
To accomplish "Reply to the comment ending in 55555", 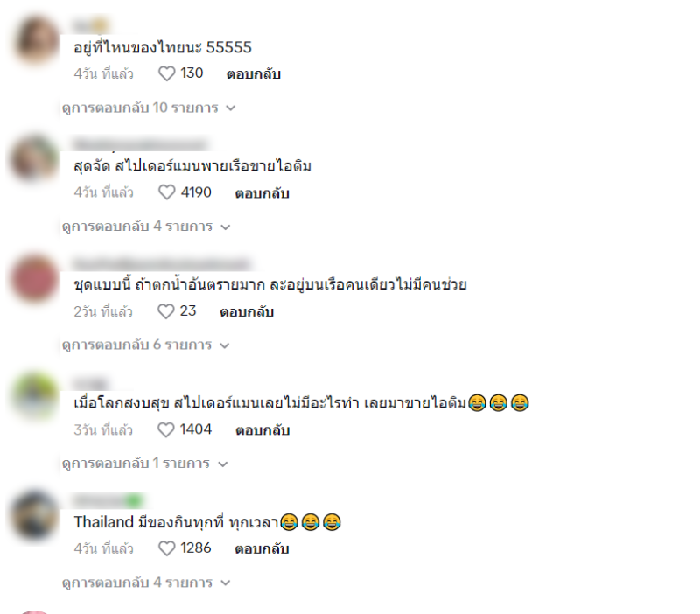I will point(254,74).
